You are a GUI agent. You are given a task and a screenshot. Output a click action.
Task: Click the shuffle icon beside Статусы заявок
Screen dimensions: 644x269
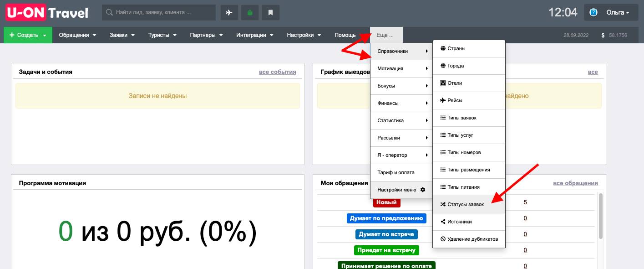pyautogui.click(x=443, y=205)
